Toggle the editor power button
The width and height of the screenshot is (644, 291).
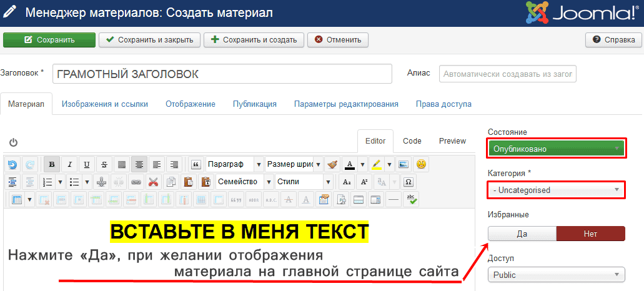[13, 142]
